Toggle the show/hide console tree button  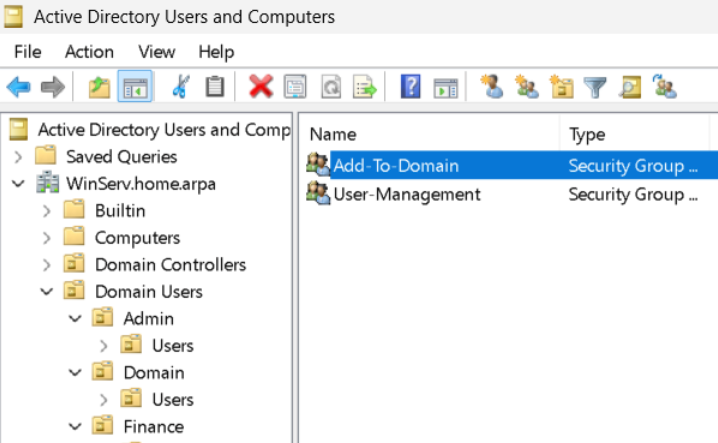(x=133, y=88)
